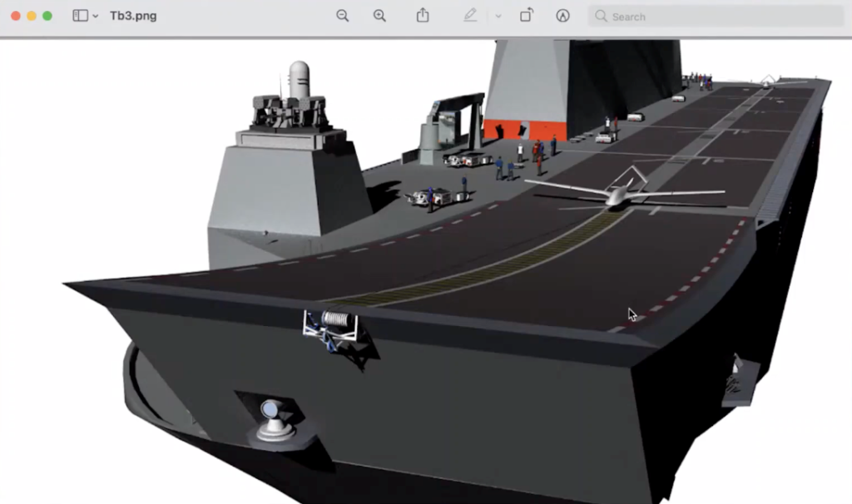This screenshot has width=852, height=504.
Task: Select the Highlight pen tool
Action: pos(470,16)
